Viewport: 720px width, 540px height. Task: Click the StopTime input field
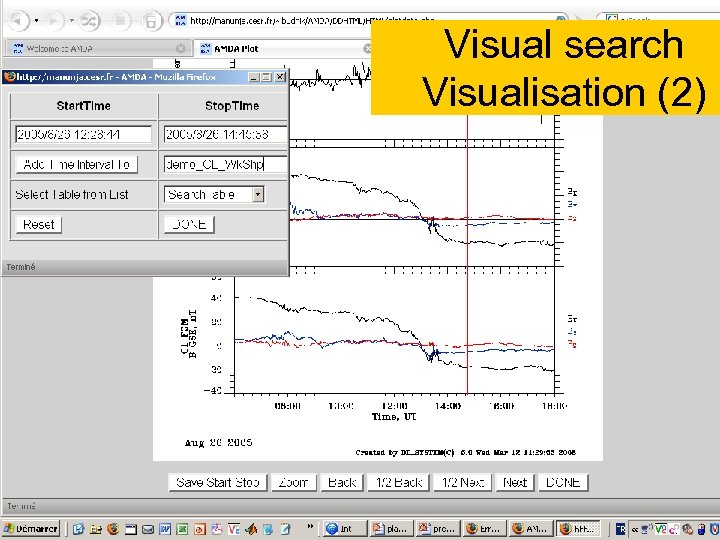point(225,134)
